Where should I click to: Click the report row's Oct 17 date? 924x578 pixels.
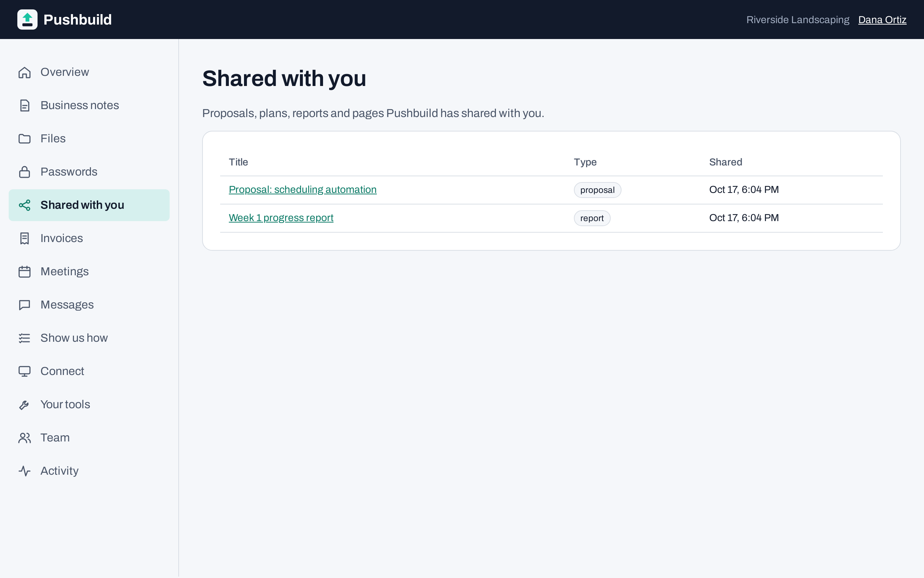click(744, 218)
